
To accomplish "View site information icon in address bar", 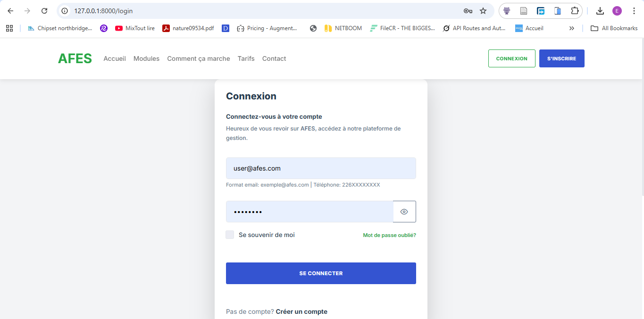I will [x=65, y=11].
